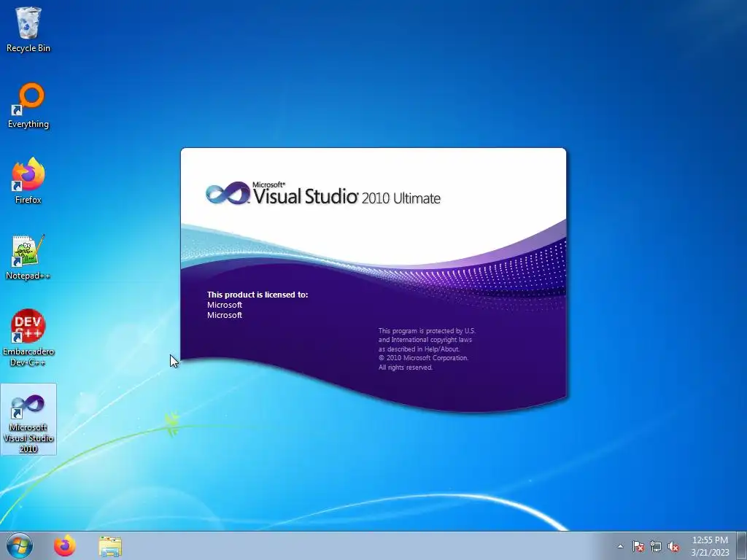Screen dimensions: 747x560
Task: Open the Recycle Bin desktop icon
Action: (x=28, y=30)
